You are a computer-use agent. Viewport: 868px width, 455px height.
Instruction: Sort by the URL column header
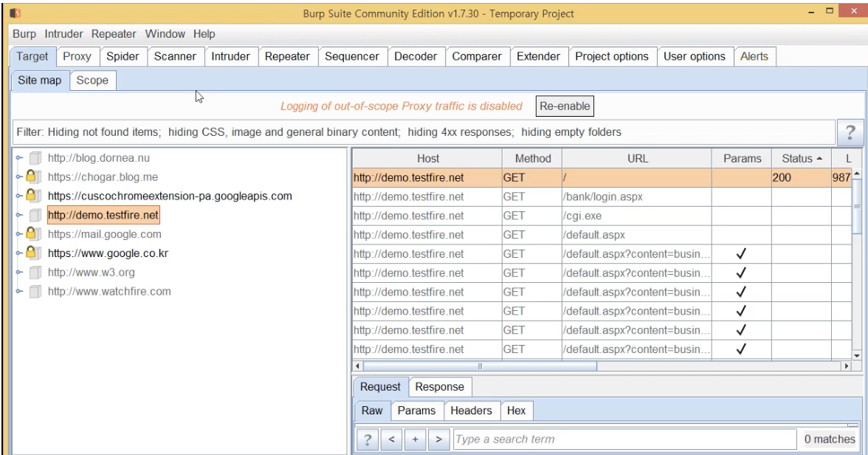click(637, 159)
